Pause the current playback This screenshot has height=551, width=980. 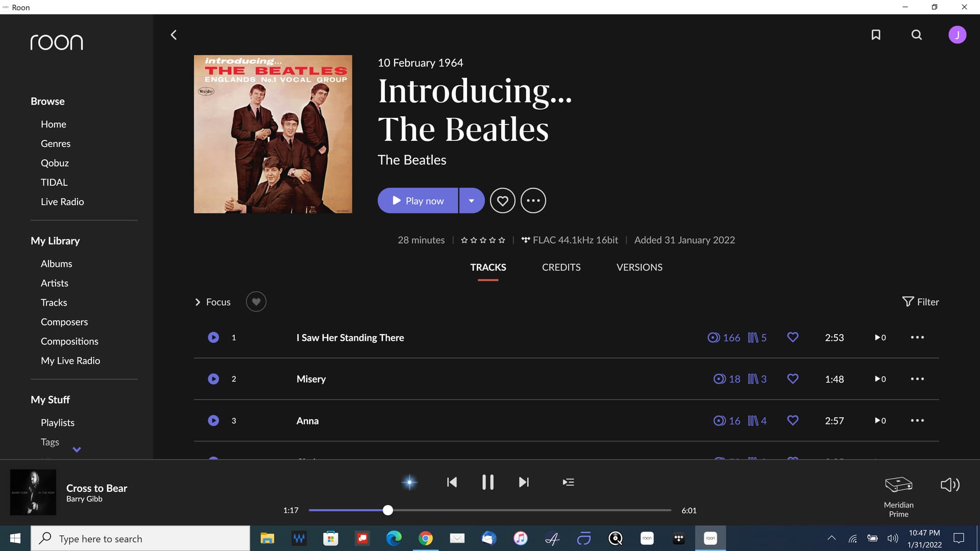click(x=488, y=482)
